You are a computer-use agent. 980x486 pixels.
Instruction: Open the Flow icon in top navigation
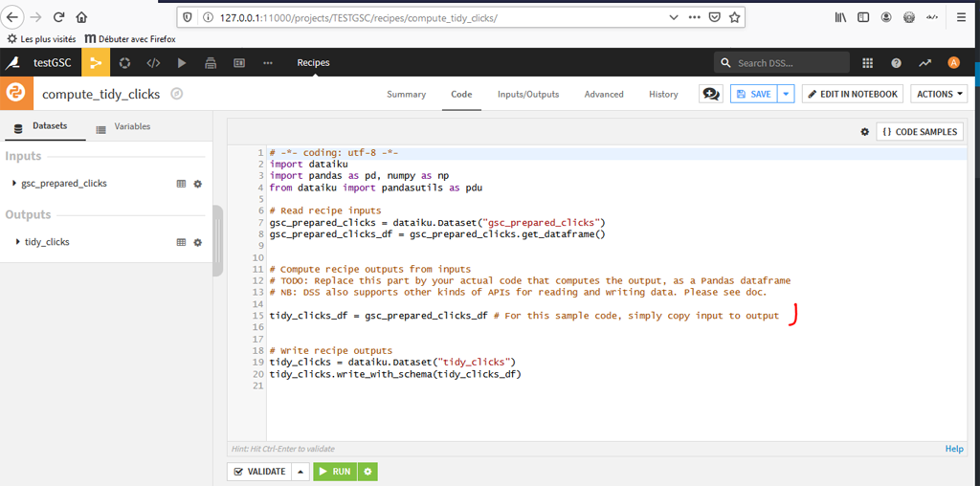tap(96, 62)
